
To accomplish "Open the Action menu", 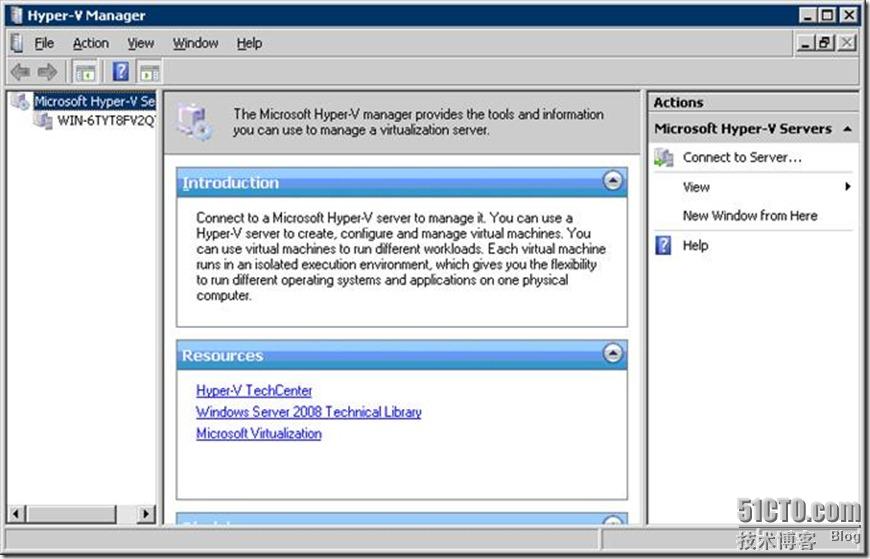I will (x=91, y=43).
